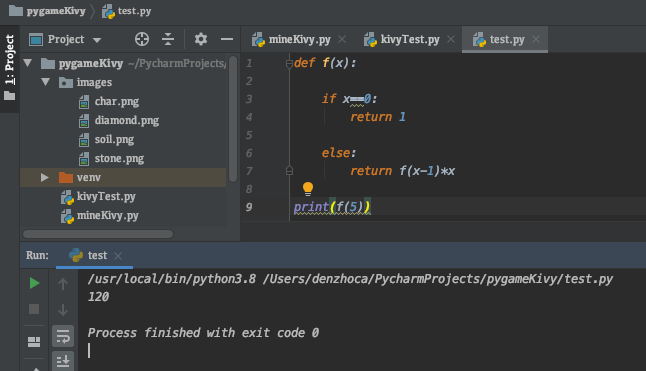Viewport: 646px width, 371px height.
Task: Click the Stop process square button
Action: pyautogui.click(x=34, y=309)
